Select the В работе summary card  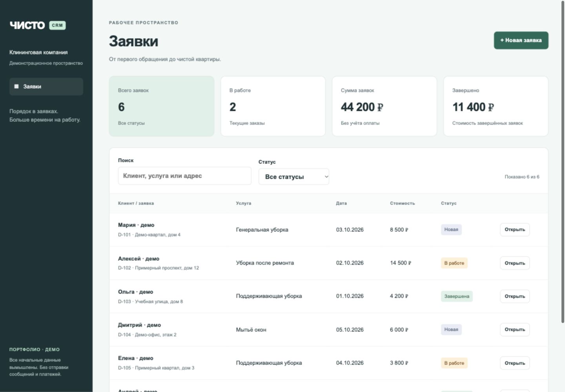(x=273, y=106)
